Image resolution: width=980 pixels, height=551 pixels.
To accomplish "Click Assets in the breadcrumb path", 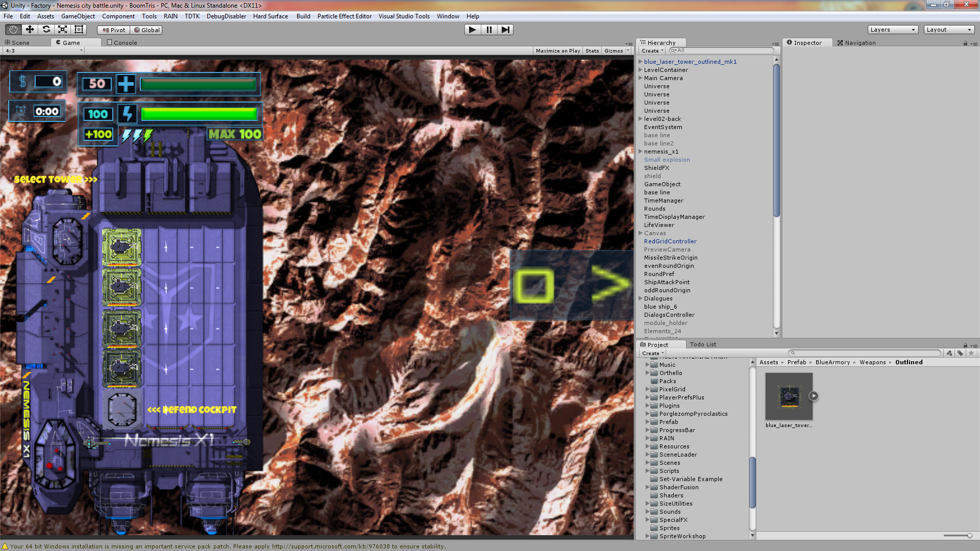I will coord(769,362).
